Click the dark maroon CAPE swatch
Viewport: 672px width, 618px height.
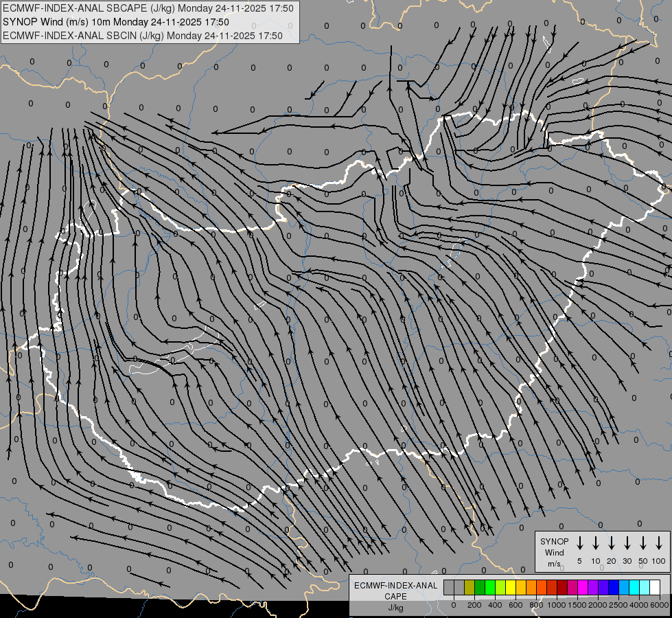tap(563, 587)
